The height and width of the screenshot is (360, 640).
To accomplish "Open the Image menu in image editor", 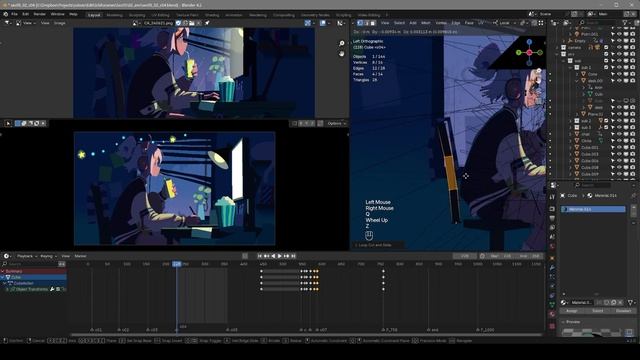I will pyautogui.click(x=60, y=23).
